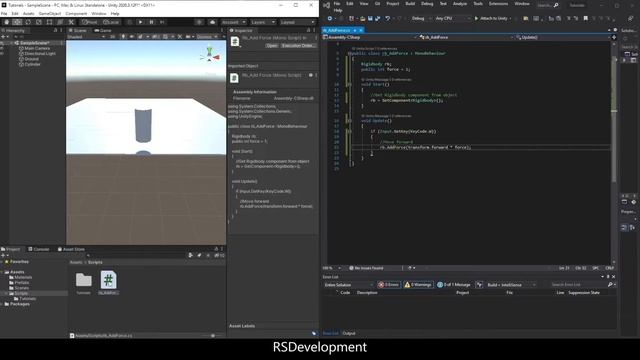Screen dimensions: 640x360
Task: Click the Execution Order button in Inspector
Action: pos(299,46)
